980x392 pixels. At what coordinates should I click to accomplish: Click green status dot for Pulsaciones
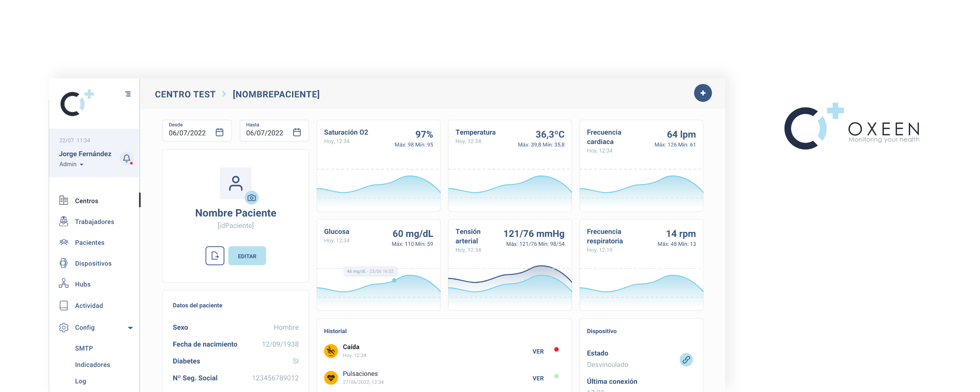point(556,376)
